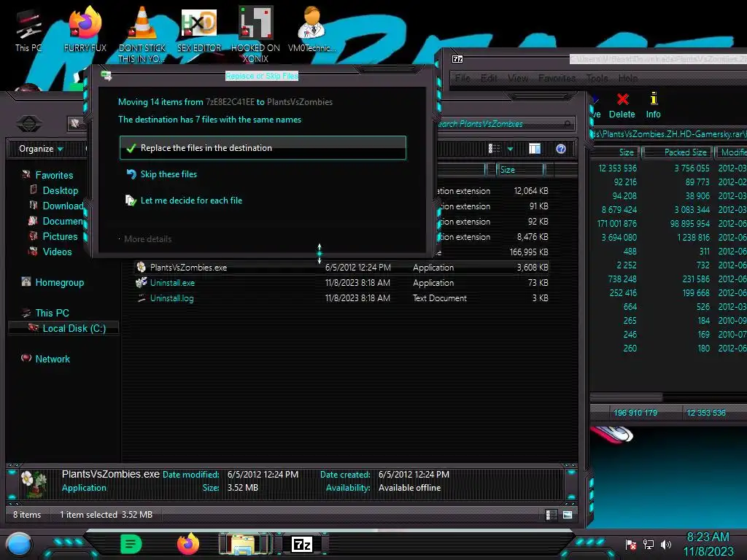Screen dimensions: 747x560
Task: Switch to large icons view in status bar
Action: (x=568, y=515)
